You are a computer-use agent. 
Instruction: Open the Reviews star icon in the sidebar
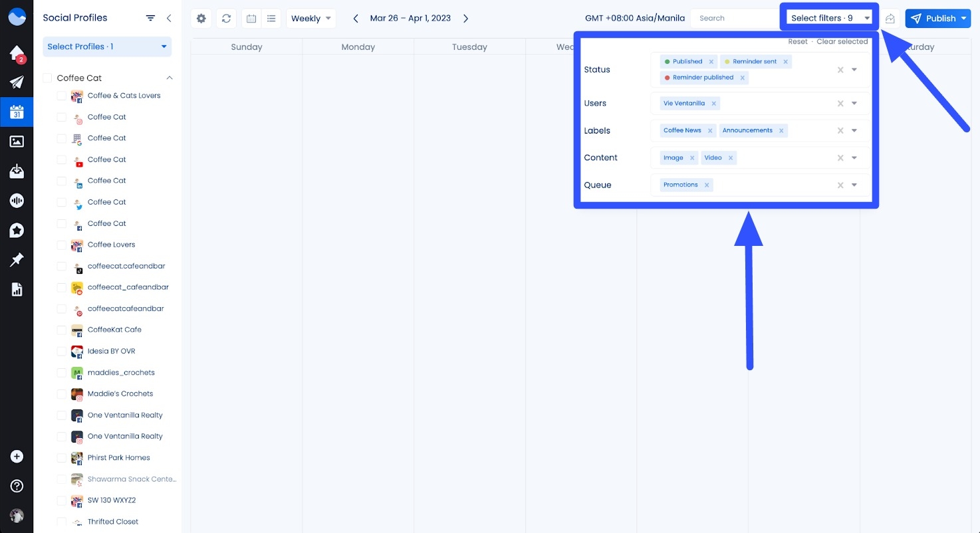pyautogui.click(x=17, y=230)
